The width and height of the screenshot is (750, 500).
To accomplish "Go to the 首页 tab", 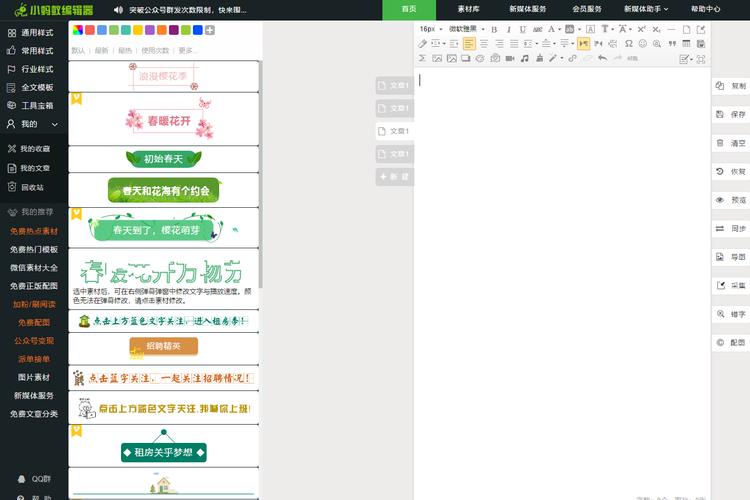I will pos(409,10).
